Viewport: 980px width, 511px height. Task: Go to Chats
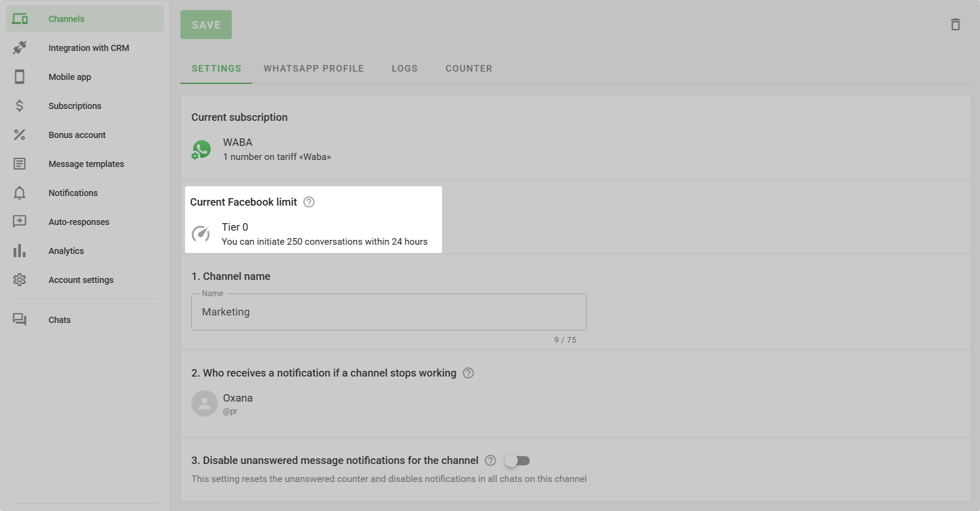coord(85,320)
